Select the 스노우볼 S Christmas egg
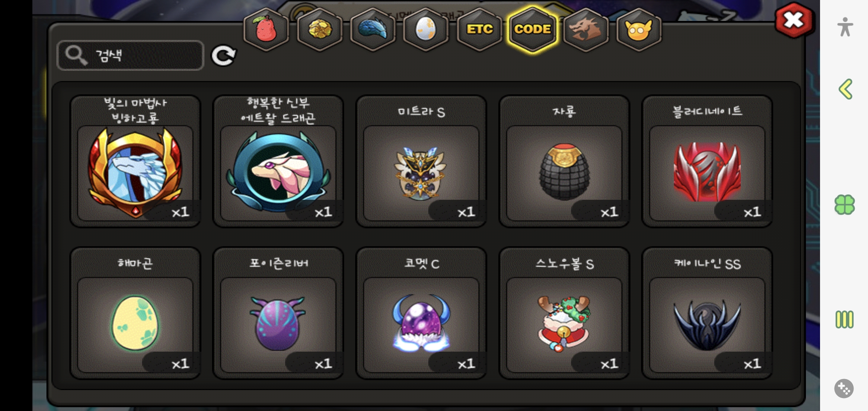Viewport: 868px width, 411px height. point(564,313)
